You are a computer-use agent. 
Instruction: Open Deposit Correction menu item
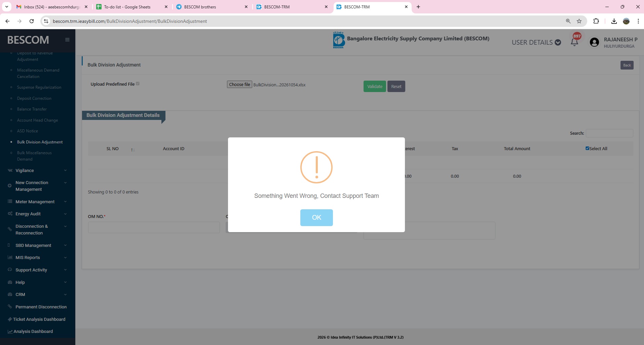(34, 98)
